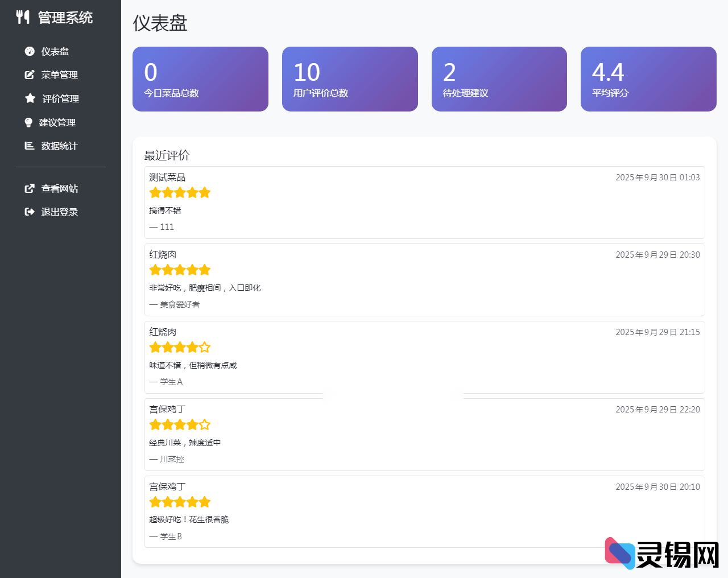Click the 评价管理 star icon

pos(30,98)
